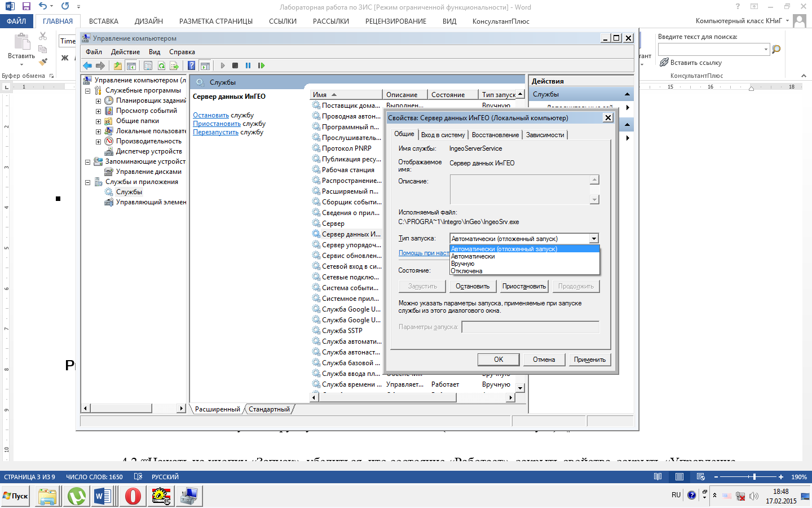This screenshot has width=812, height=508.
Task: Click the Back arrow in Computer Management toolbar
Action: click(x=87, y=65)
